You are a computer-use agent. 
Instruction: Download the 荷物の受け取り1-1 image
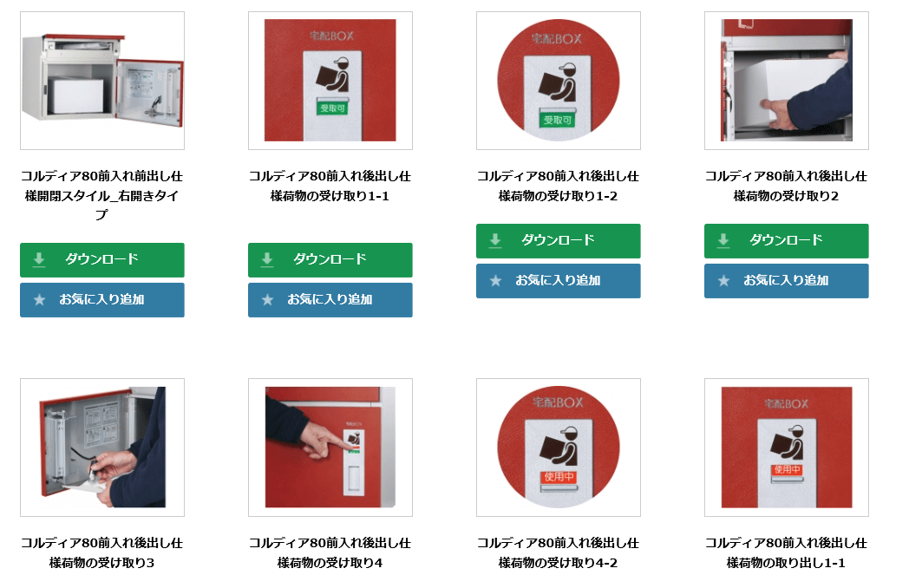(330, 260)
